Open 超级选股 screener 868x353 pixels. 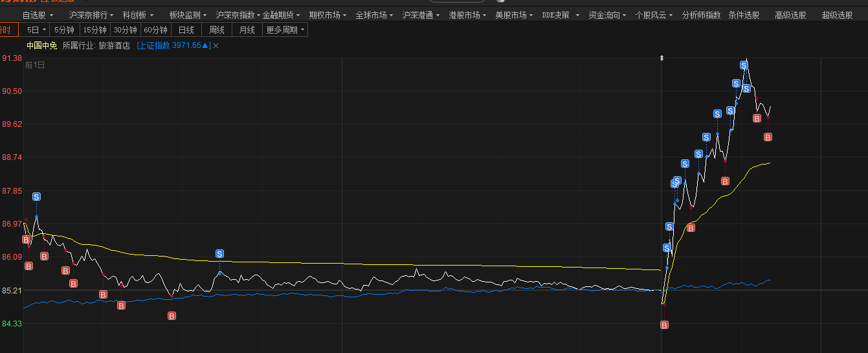[x=837, y=15]
